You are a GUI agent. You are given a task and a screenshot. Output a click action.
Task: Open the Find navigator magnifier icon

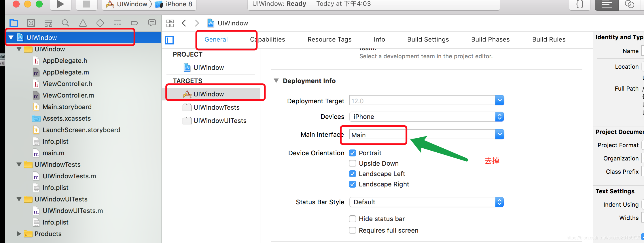[x=66, y=23]
